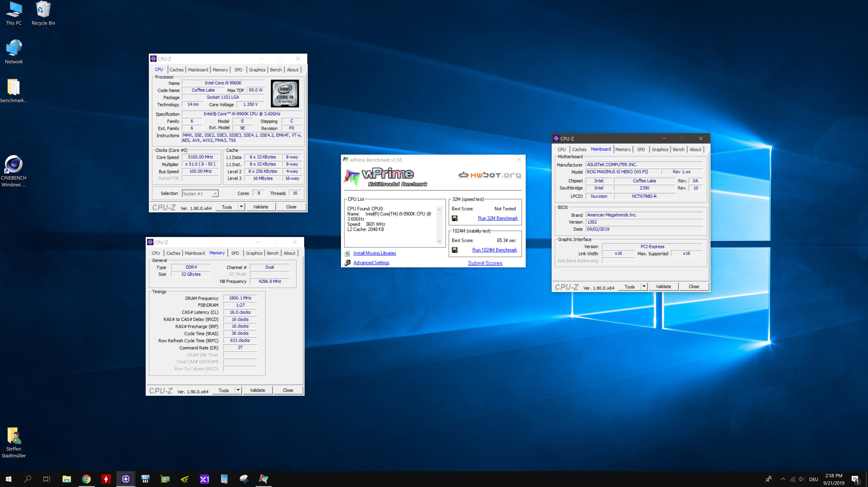This screenshot has height=487, width=868.
Task: Open the blue gauge meter taskbar icon
Action: 224,479
